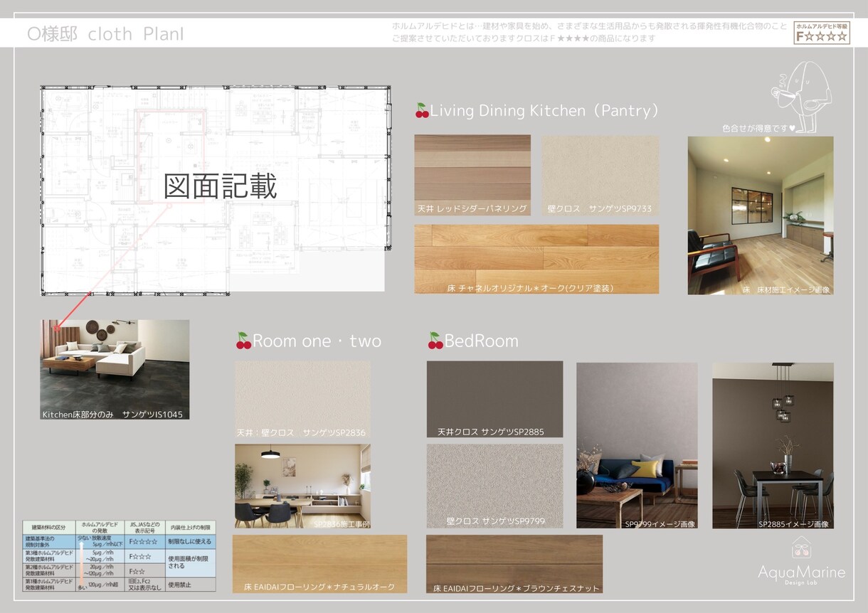Select the 床 EAIDAIフローリング＊ブラウンチェスナット swatch

(514, 564)
